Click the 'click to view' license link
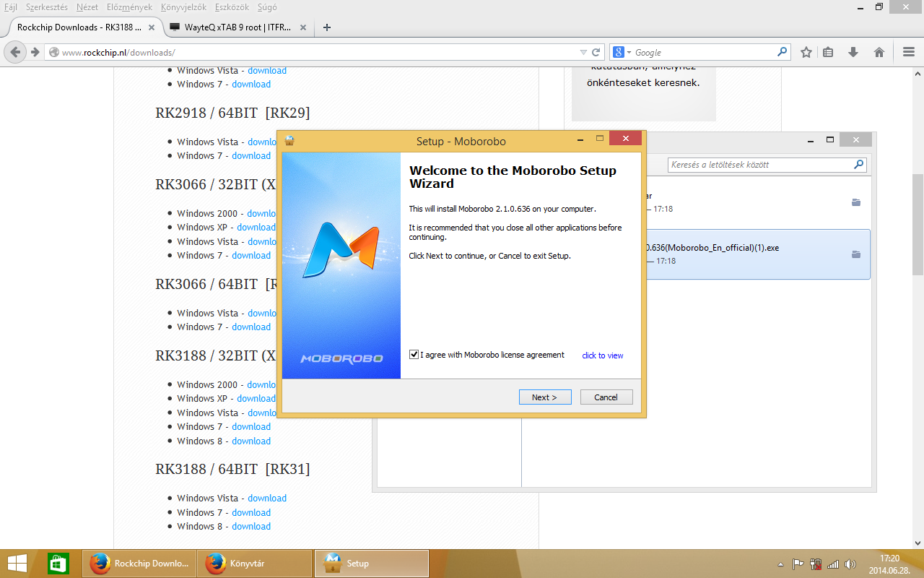Viewport: 924px width, 578px height. pos(602,355)
